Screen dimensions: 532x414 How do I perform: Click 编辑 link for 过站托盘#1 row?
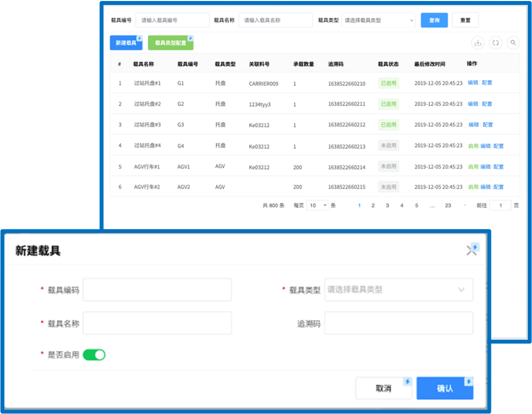(473, 83)
